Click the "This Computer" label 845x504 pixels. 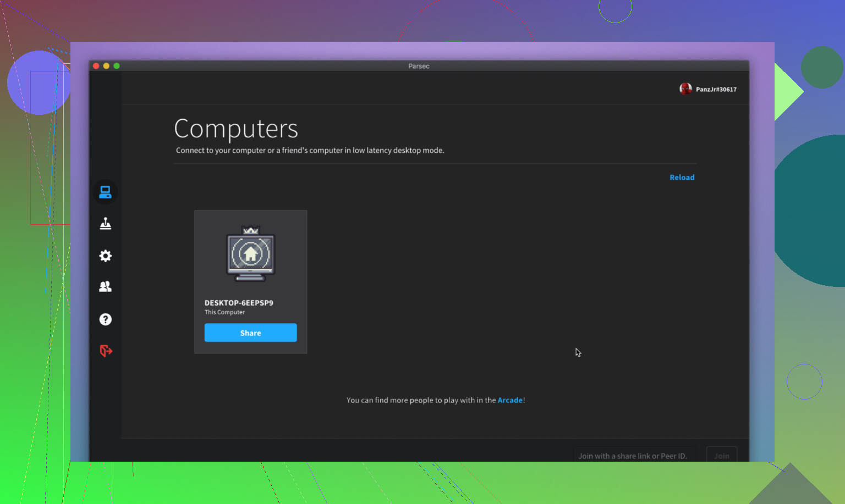coord(224,312)
